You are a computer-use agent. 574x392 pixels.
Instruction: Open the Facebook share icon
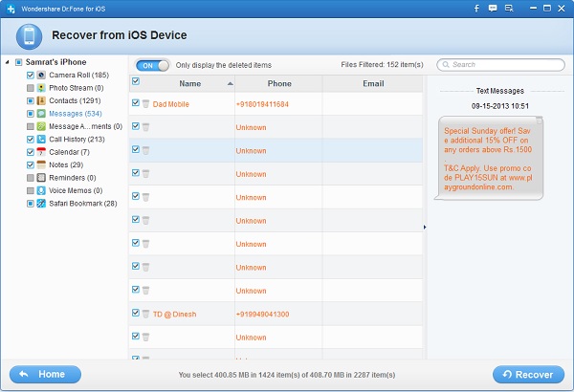click(476, 9)
